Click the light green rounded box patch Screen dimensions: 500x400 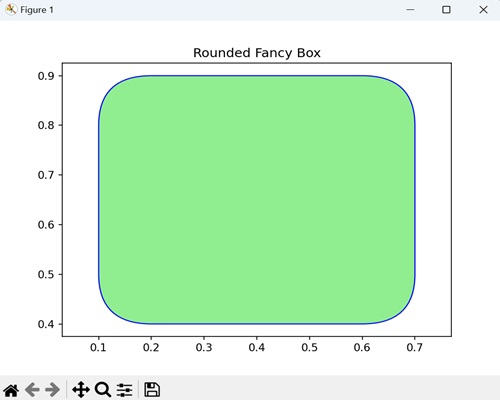coord(257,200)
